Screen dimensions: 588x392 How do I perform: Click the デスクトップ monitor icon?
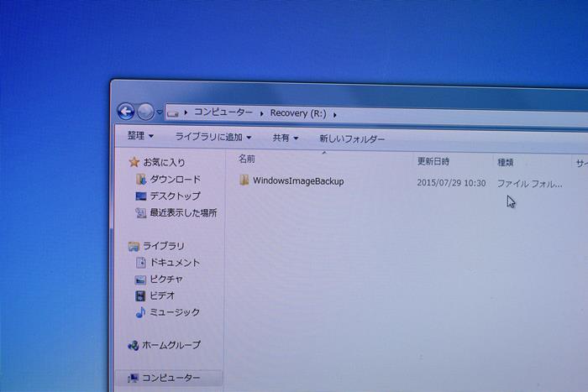tap(140, 196)
